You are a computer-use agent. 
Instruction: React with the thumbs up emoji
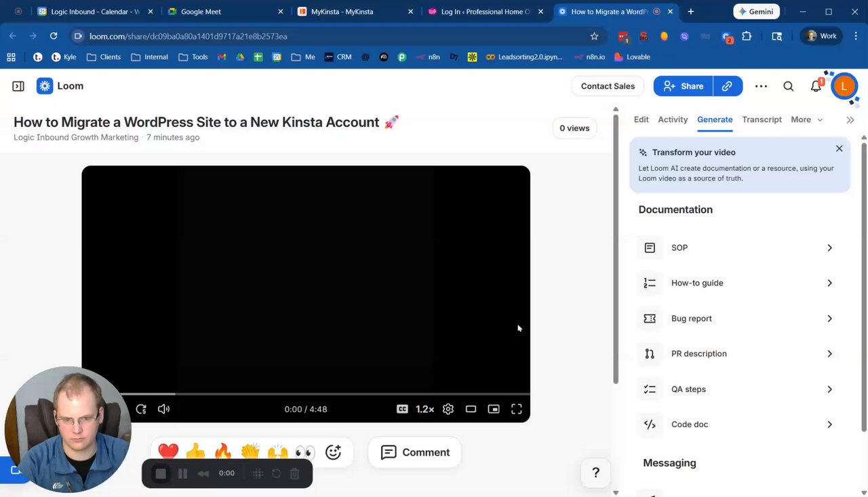pos(195,451)
